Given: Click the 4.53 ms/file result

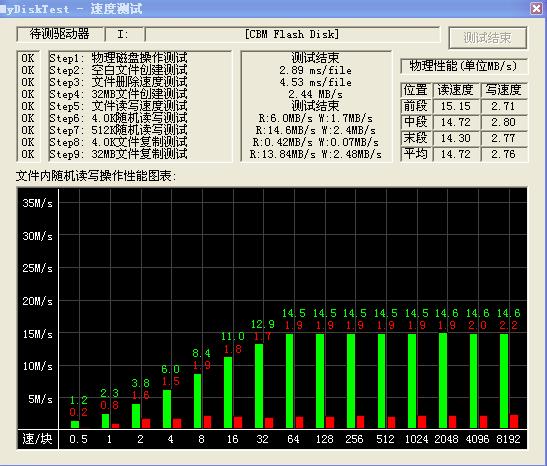Looking at the screenshot, I should [315, 82].
